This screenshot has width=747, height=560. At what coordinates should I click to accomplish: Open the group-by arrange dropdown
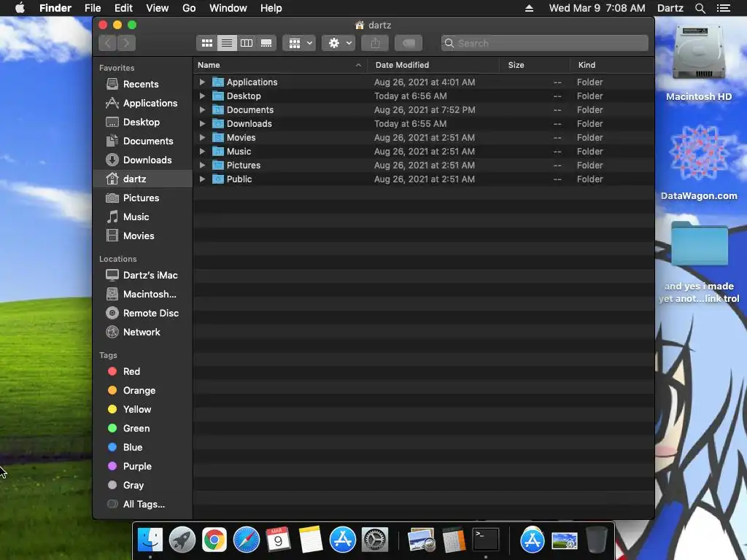300,43
